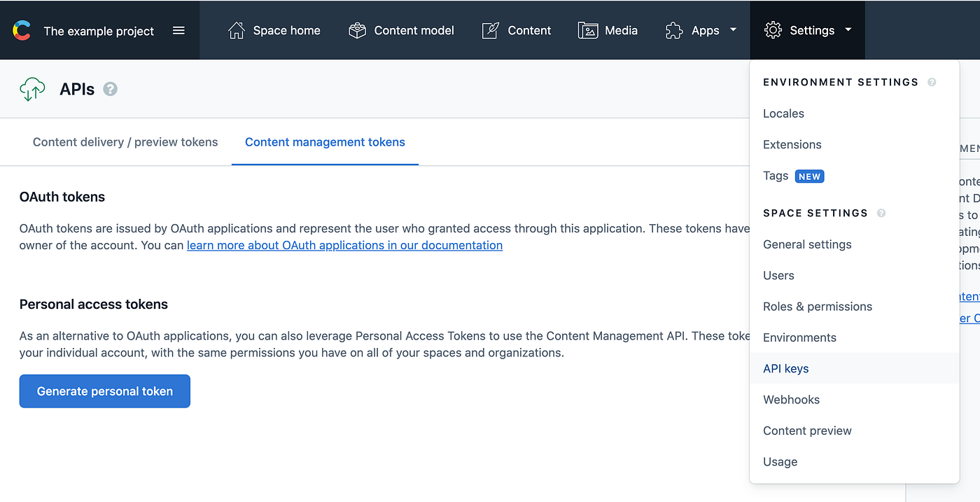Image resolution: width=980 pixels, height=502 pixels.
Task: Choose API keys from Settings menu
Action: [x=854, y=368]
